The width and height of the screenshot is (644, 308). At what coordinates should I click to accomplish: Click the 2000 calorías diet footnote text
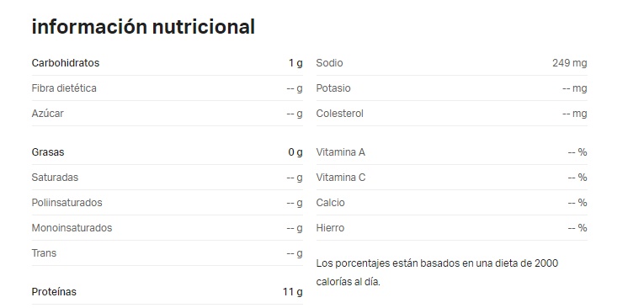pyautogui.click(x=437, y=273)
